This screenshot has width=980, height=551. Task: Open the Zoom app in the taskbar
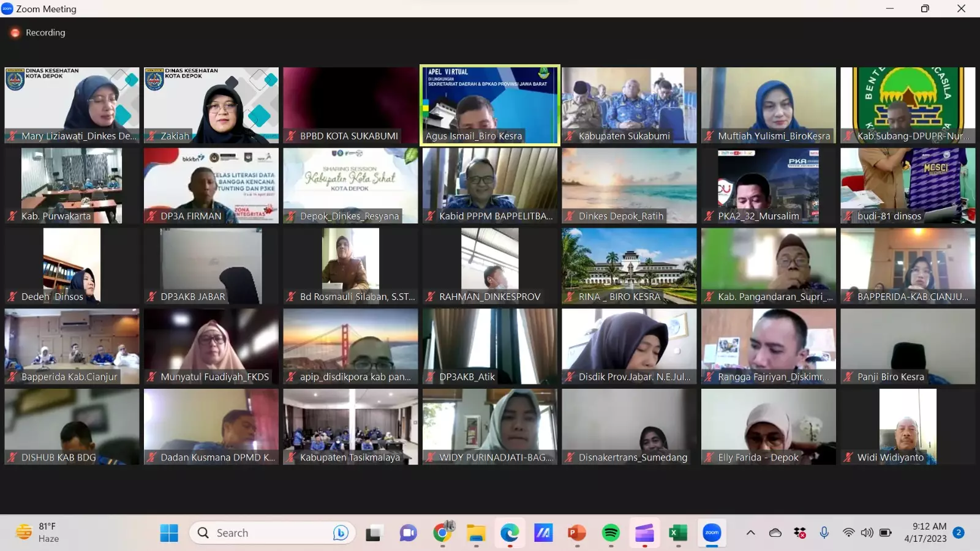click(x=712, y=533)
